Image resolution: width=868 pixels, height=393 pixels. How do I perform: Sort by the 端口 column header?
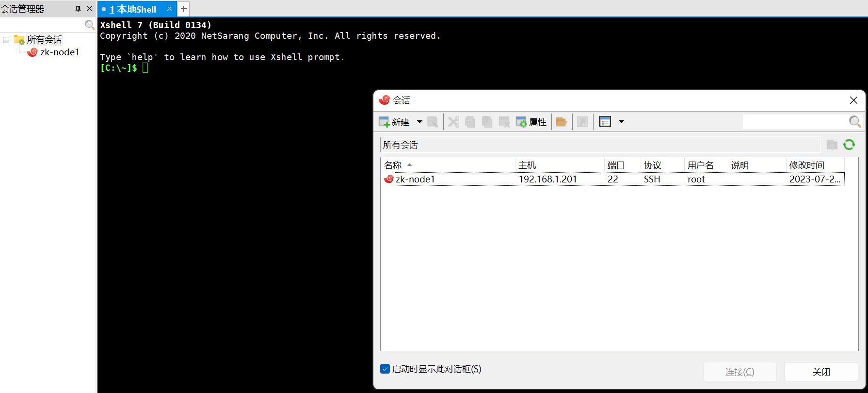(x=623, y=165)
